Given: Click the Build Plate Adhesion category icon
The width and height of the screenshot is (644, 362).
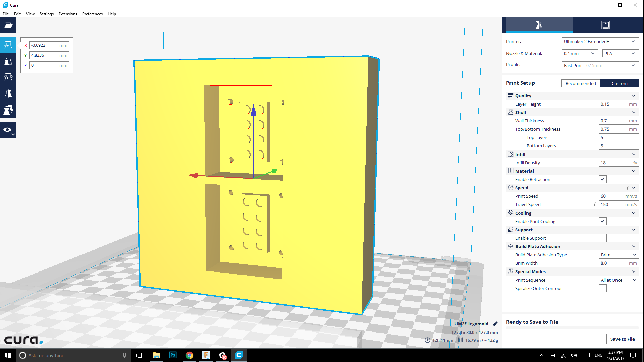Looking at the screenshot, I should click(x=511, y=246).
